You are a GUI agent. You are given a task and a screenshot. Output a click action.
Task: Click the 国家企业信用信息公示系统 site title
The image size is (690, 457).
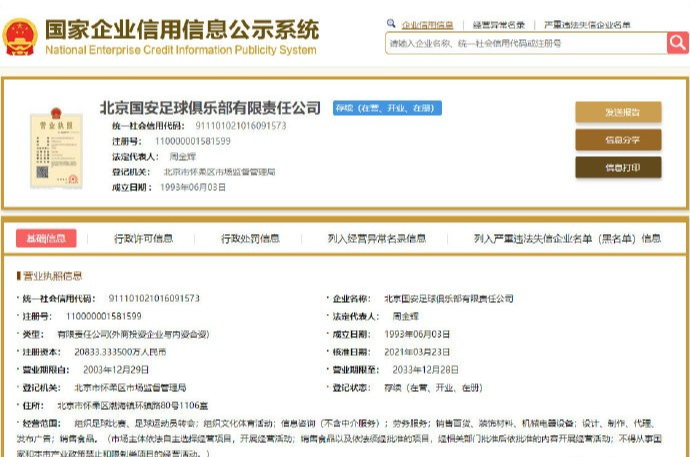coord(182,27)
